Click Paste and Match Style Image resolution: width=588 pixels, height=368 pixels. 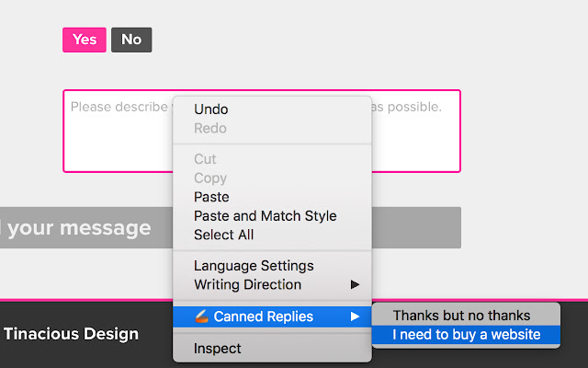(x=265, y=216)
